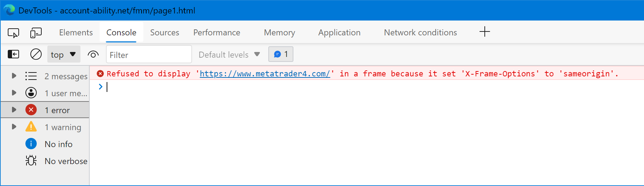The height and width of the screenshot is (186, 644).
Task: Toggle device emulation mode icon
Action: [x=36, y=33]
